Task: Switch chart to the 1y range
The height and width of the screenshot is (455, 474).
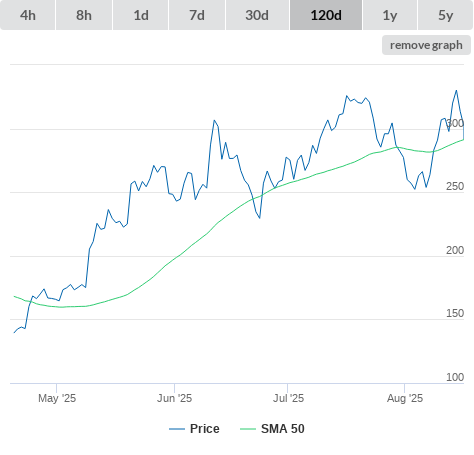Action: [x=390, y=15]
